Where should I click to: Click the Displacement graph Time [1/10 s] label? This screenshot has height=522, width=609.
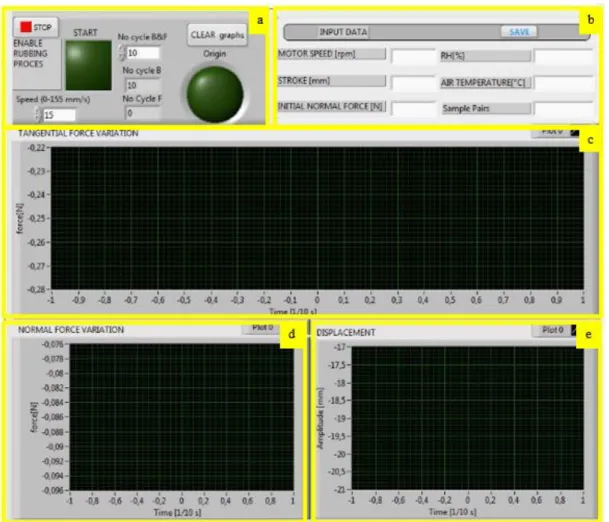click(452, 512)
